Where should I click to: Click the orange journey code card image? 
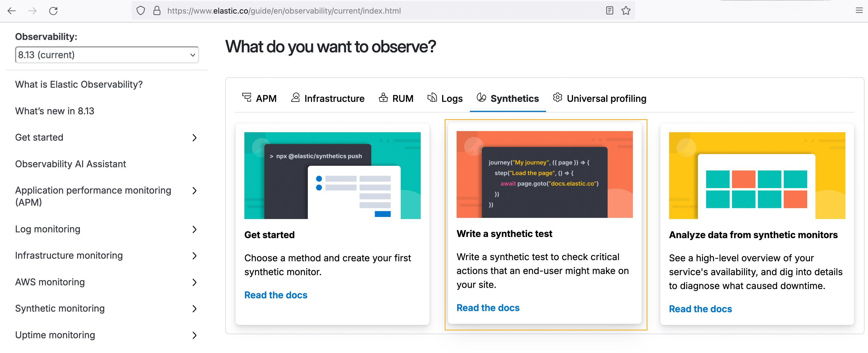pyautogui.click(x=545, y=174)
